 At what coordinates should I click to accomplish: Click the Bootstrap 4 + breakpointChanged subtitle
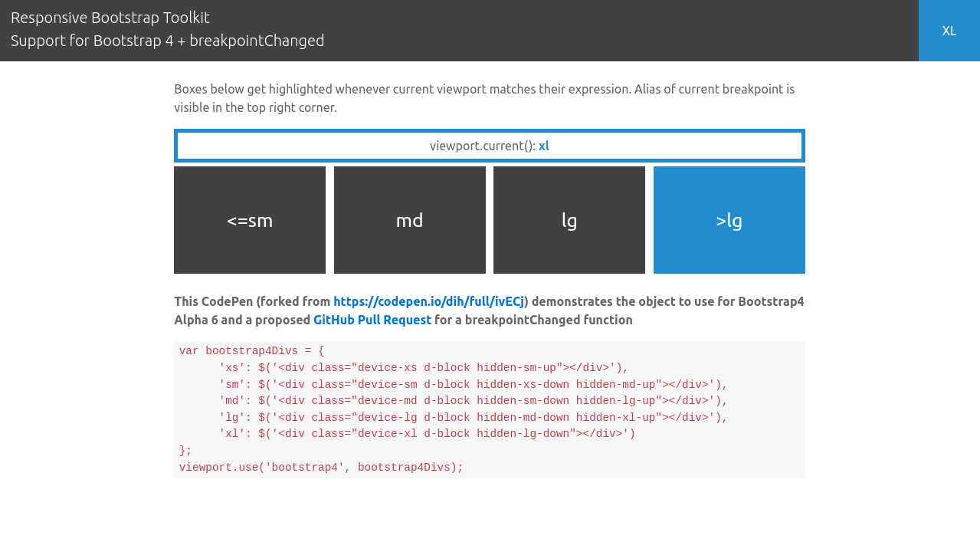[x=167, y=41]
